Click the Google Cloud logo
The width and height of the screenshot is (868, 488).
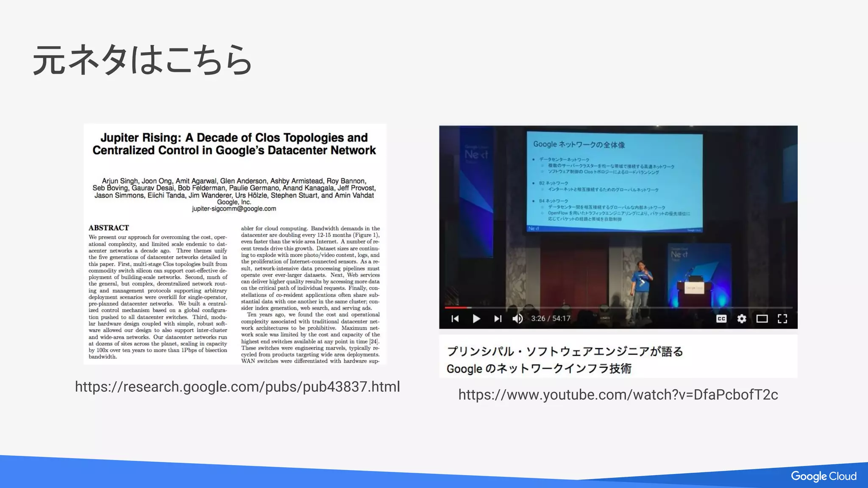pyautogui.click(x=823, y=476)
